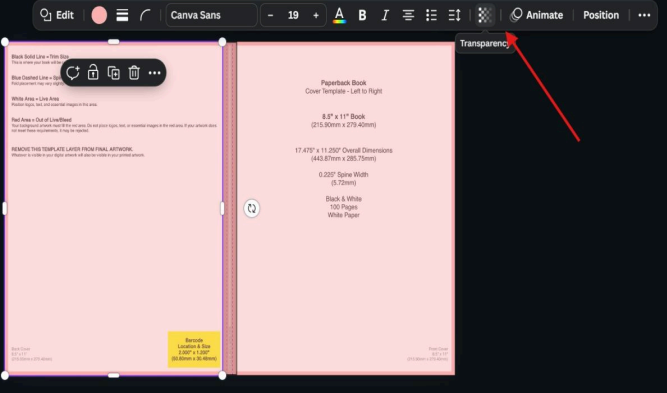Viewport: 667px width, 393px height.
Task: Click the lock icon in the floating toolbar
Action: (x=93, y=73)
